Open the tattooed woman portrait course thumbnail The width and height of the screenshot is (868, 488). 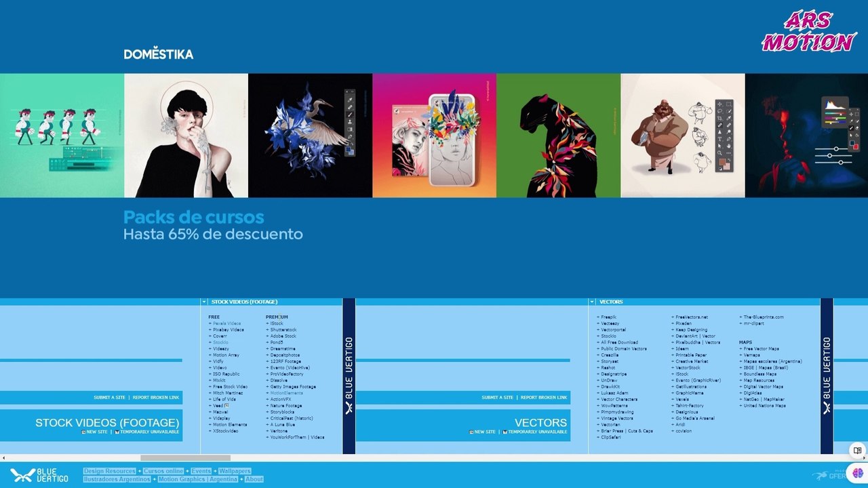point(186,136)
